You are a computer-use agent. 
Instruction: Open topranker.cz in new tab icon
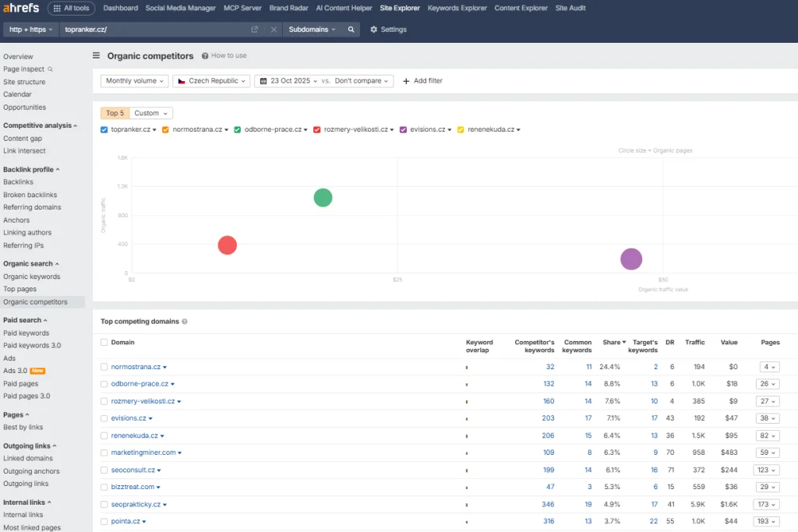255,30
